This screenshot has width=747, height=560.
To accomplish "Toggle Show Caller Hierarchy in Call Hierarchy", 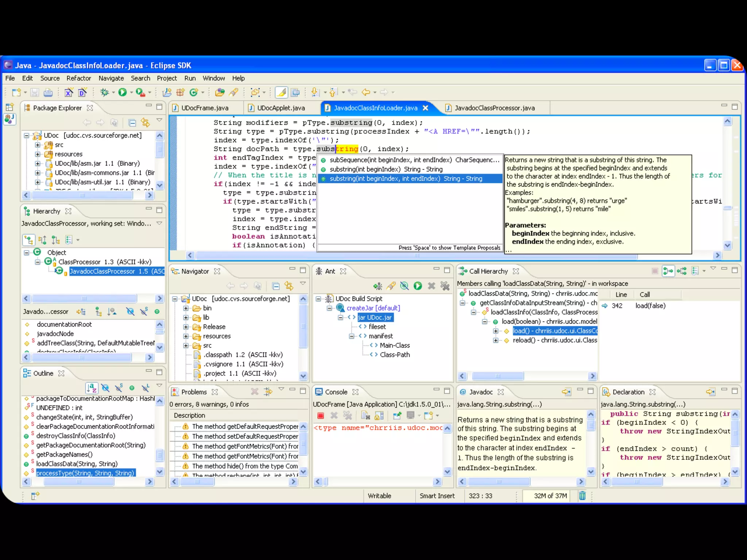I will click(668, 271).
